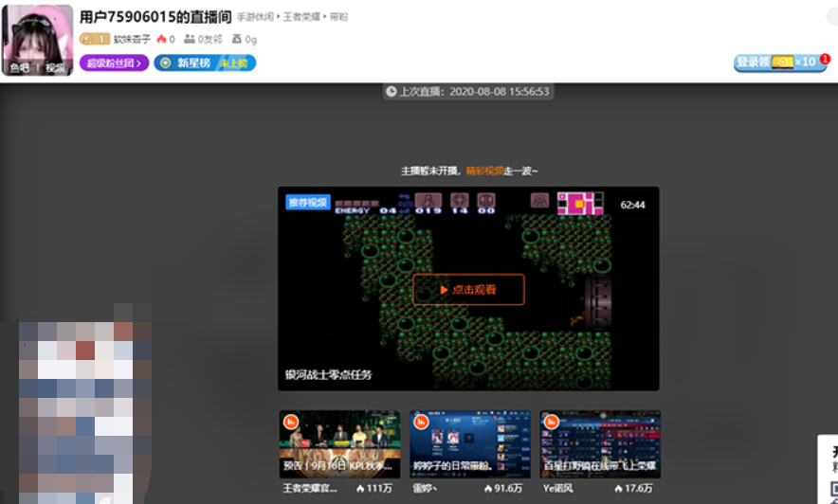
Task: Click streamer name 王者荣耀官...
Action: click(310, 489)
